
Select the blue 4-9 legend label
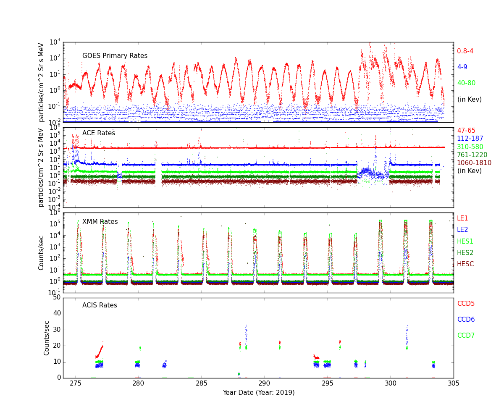click(x=462, y=67)
